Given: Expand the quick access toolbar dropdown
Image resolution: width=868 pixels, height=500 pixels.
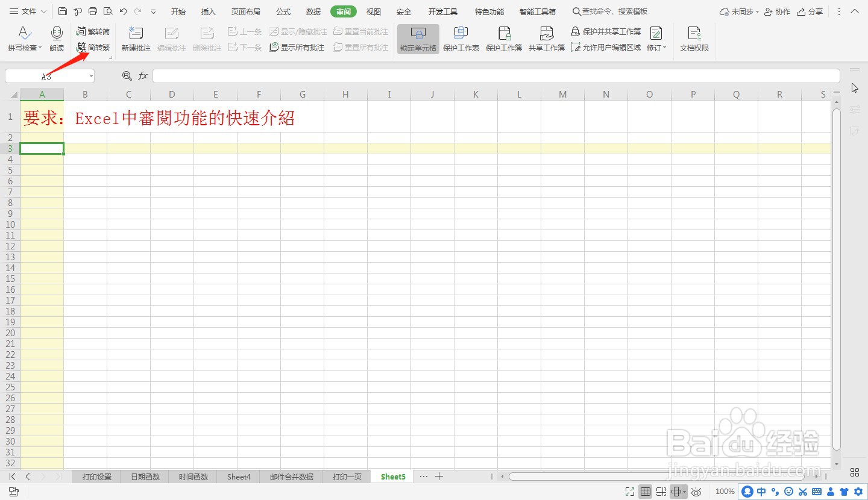Looking at the screenshot, I should 153,11.
